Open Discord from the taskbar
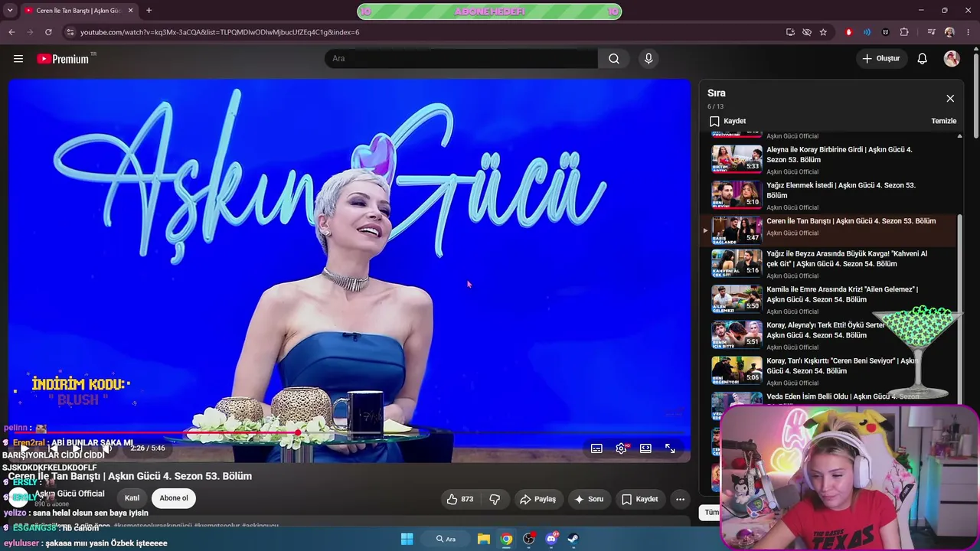This screenshot has width=980, height=551. pyautogui.click(x=551, y=539)
